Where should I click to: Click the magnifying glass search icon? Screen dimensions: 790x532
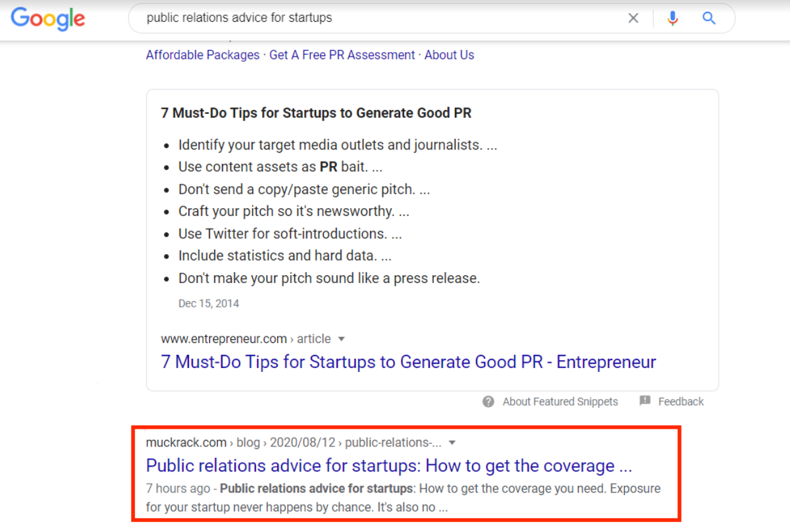[x=709, y=18]
